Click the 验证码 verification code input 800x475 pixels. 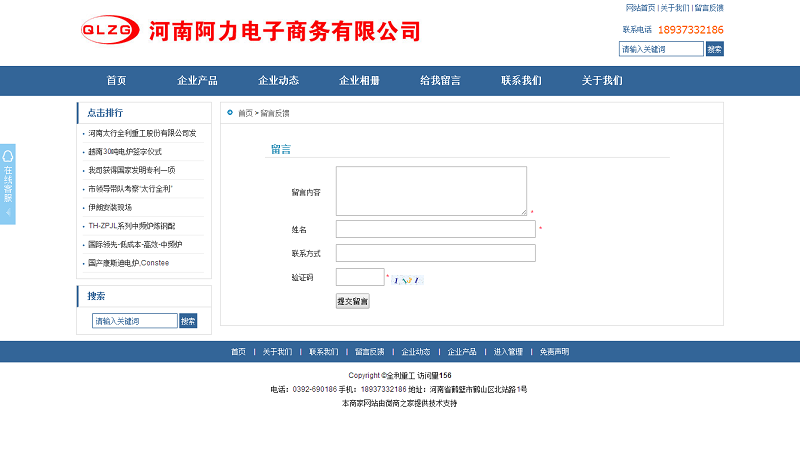point(359,277)
